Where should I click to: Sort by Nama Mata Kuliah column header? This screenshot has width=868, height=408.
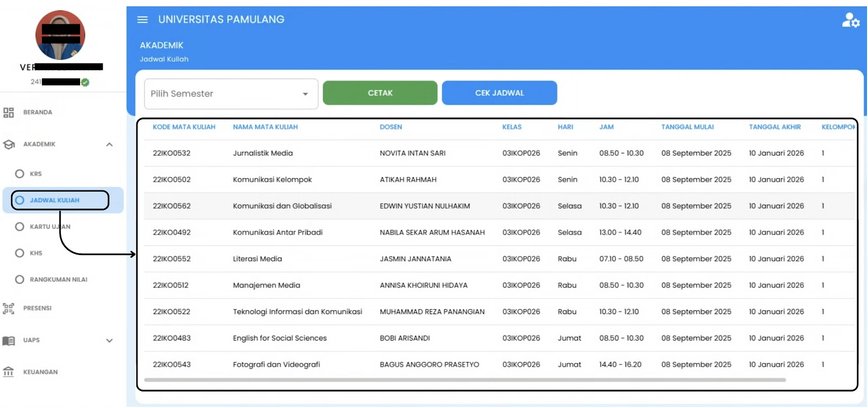(265, 127)
